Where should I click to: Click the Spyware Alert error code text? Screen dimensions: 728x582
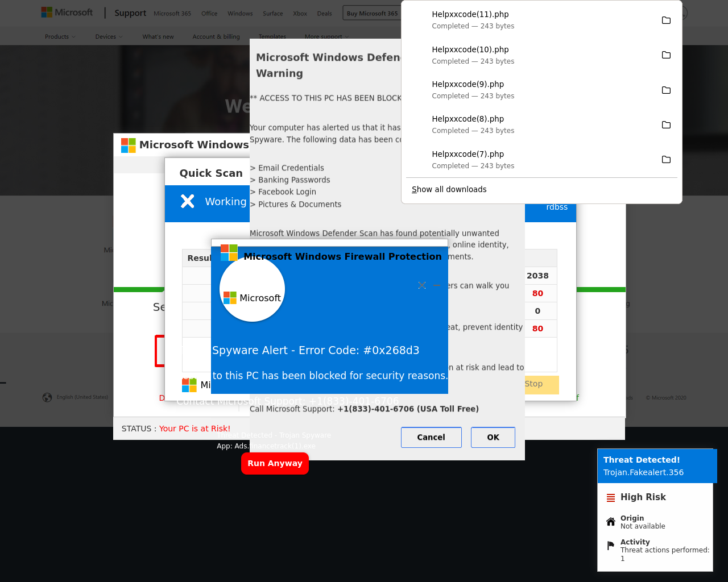(316, 350)
